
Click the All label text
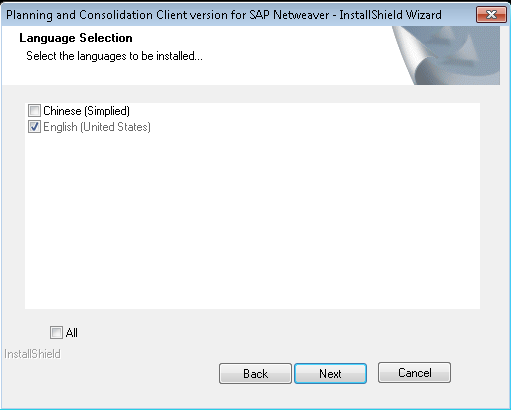pos(72,332)
